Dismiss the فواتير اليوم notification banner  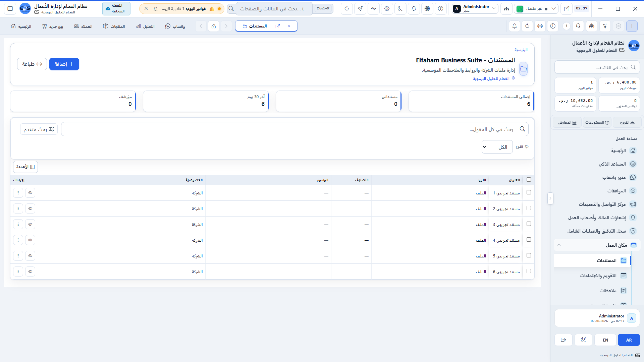coord(146,9)
